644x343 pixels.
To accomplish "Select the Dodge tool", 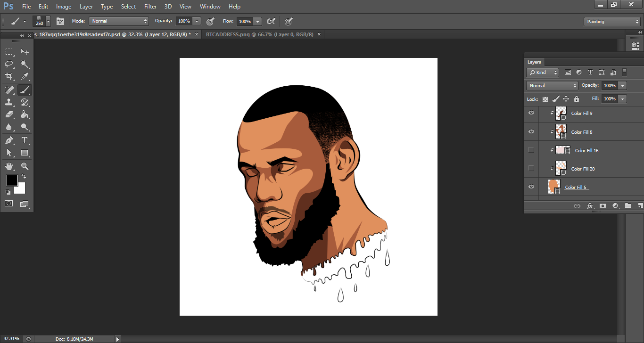I will 25,127.
